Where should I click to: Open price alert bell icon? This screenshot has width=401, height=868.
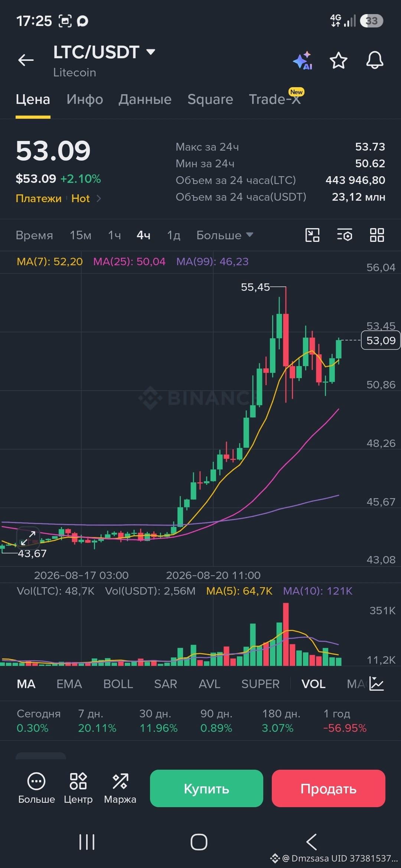point(375,60)
